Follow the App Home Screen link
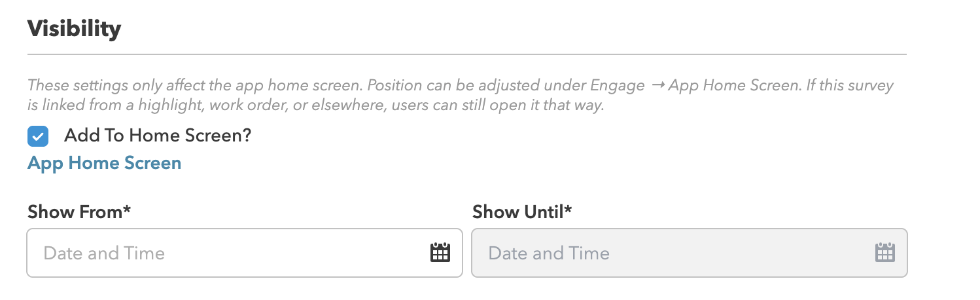The height and width of the screenshot is (300, 980). [105, 162]
